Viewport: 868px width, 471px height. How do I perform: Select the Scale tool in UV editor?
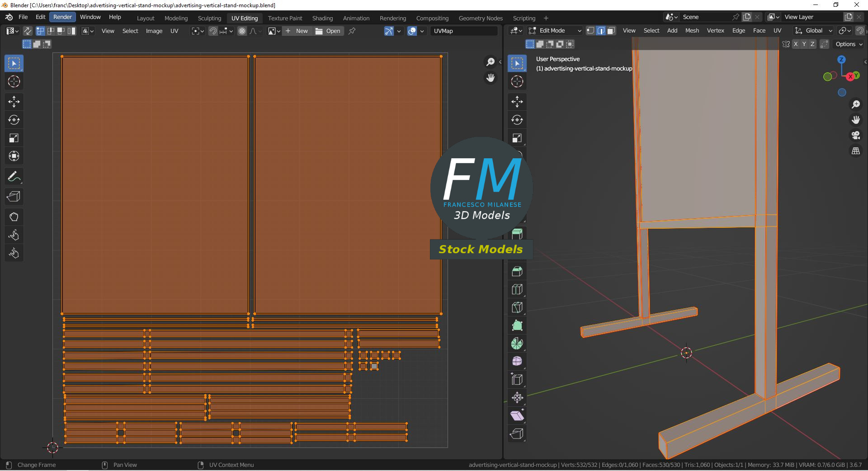[14, 138]
